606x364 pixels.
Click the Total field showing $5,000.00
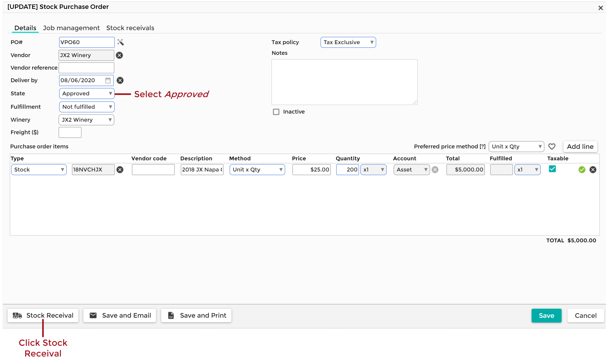point(465,169)
